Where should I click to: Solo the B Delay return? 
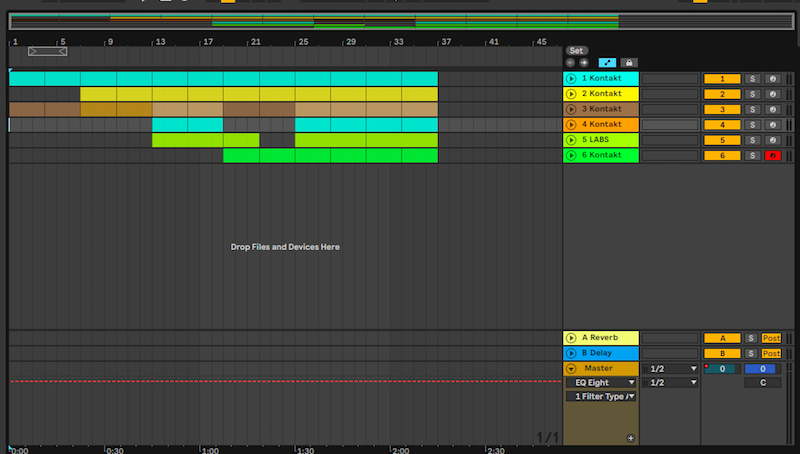click(751, 353)
